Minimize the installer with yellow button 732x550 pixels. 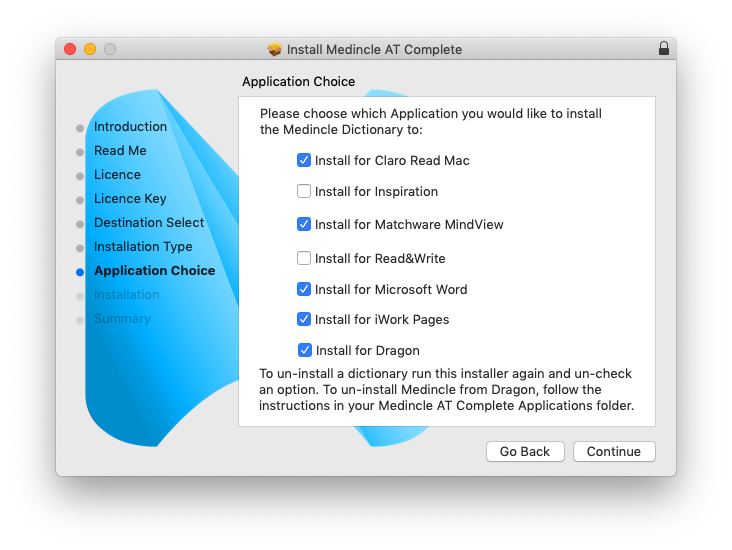coord(90,49)
